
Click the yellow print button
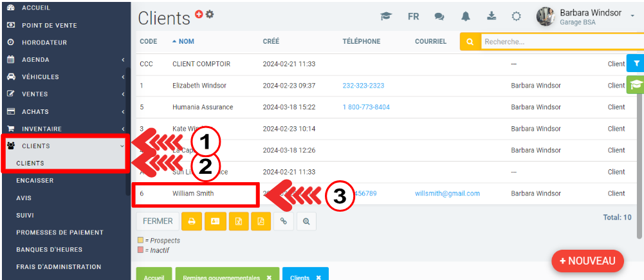192,221
